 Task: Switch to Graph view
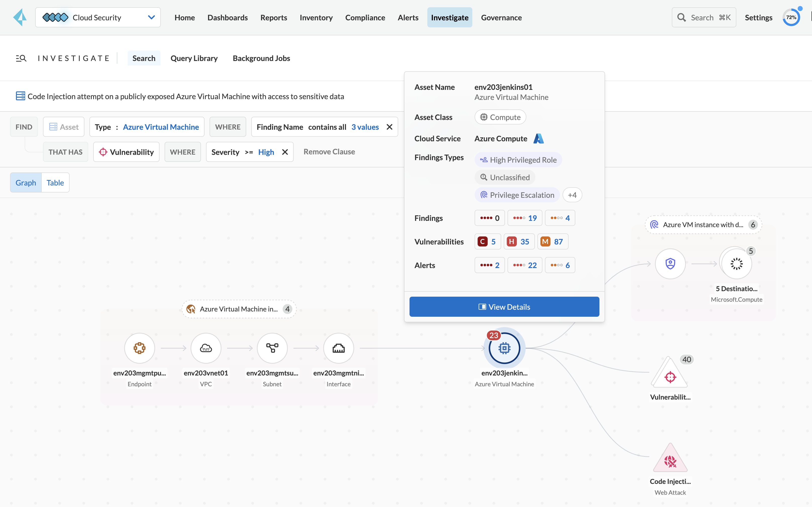point(26,182)
